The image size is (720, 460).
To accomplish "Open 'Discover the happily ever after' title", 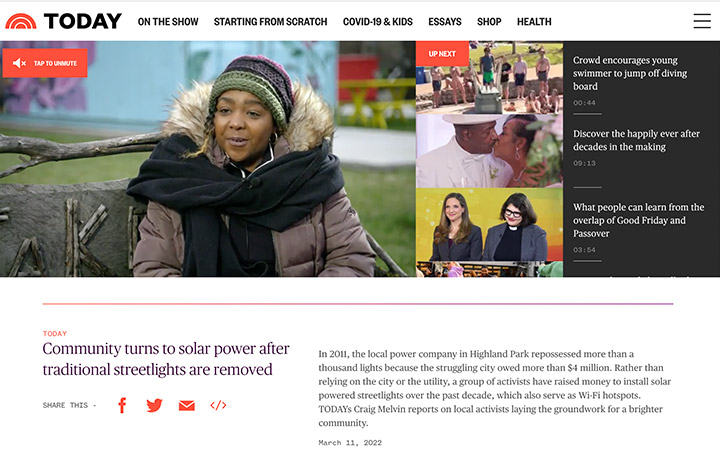I will click(x=636, y=140).
